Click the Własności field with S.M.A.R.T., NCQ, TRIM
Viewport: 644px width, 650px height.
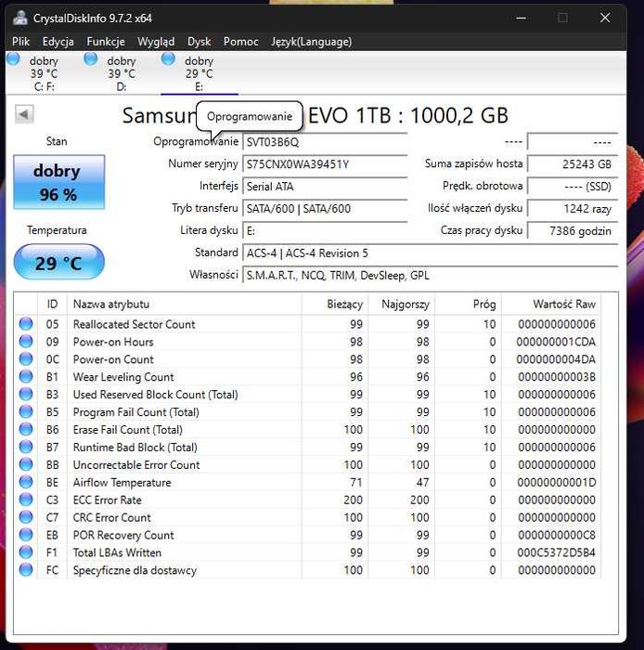click(x=431, y=275)
